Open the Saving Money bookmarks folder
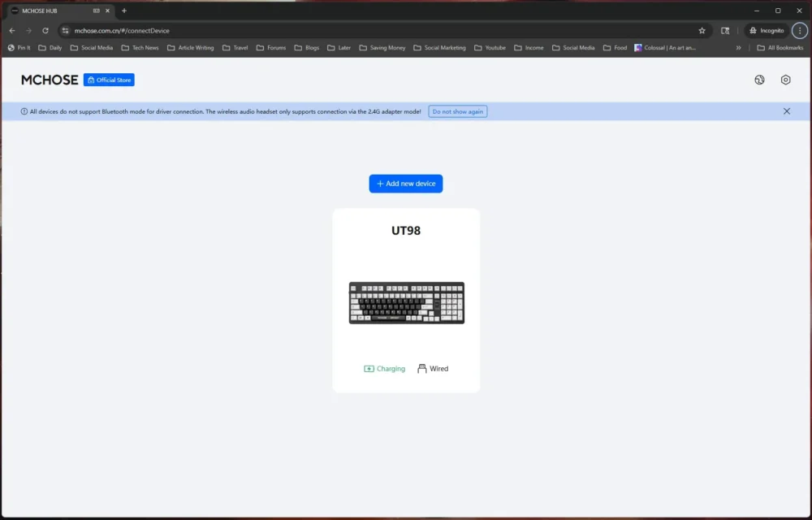 point(382,48)
